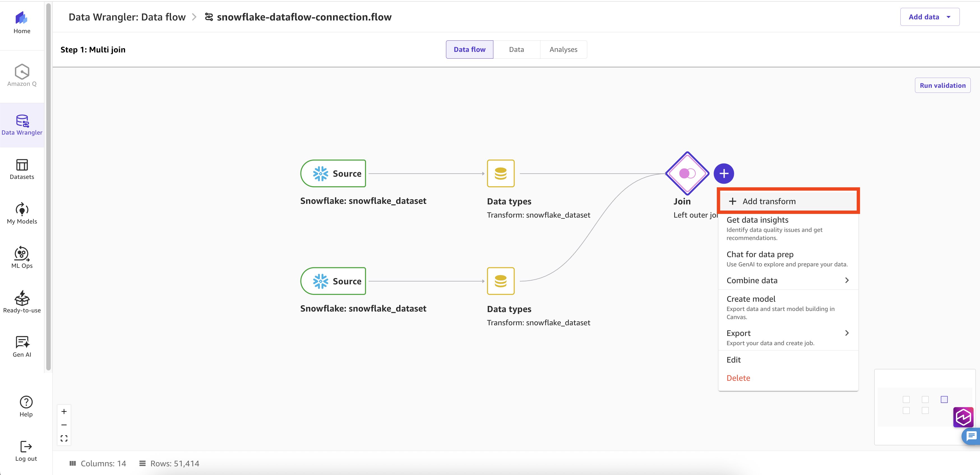This screenshot has width=980, height=475.
Task: Expand Export submenu
Action: click(x=788, y=338)
